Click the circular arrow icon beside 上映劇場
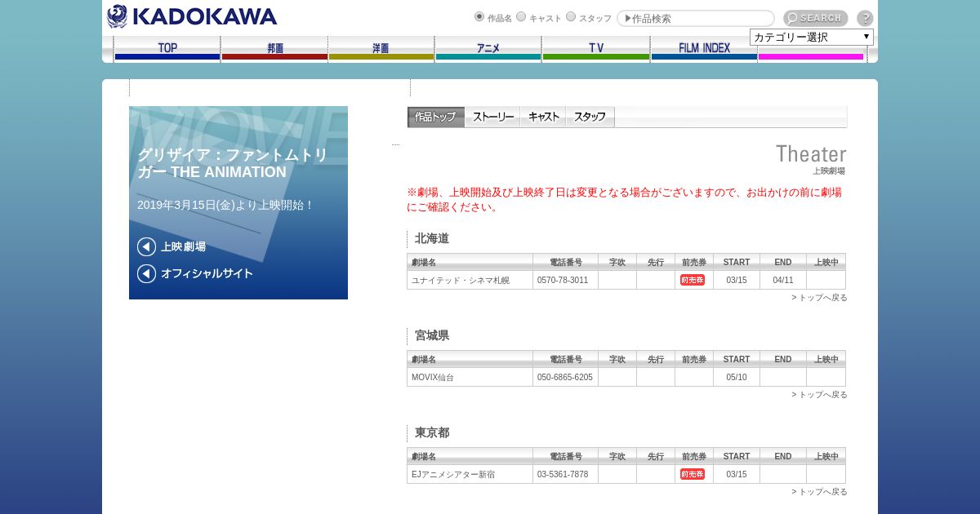Viewport: 980px width, 514px height. click(x=146, y=246)
